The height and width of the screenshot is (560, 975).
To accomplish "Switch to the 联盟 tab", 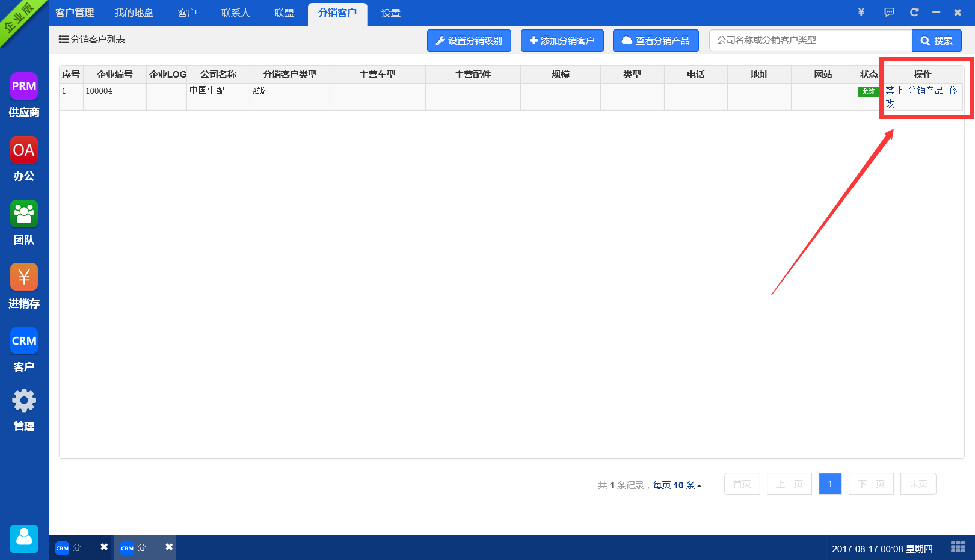I will point(284,13).
